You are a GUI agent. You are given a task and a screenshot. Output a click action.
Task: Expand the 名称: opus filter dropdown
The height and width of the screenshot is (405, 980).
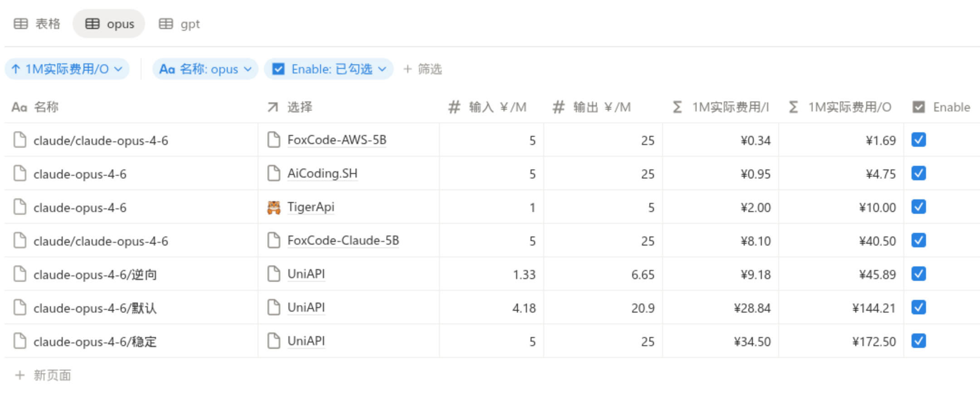[x=205, y=69]
